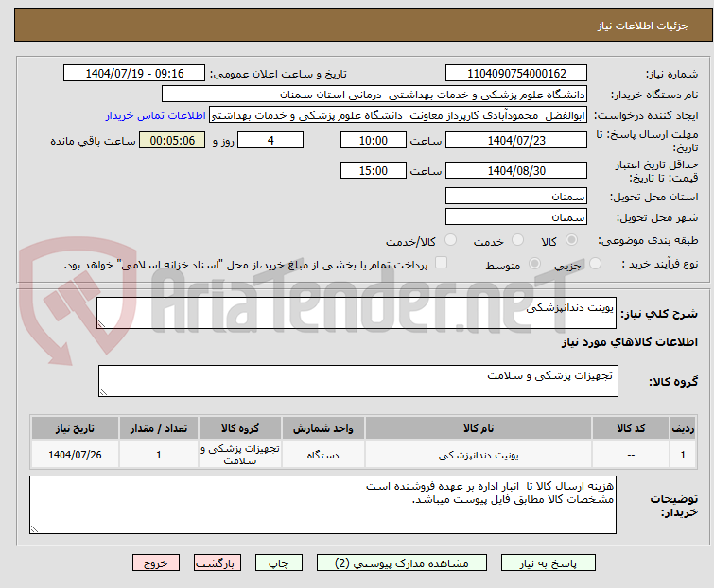Click the unit cell 'دستگاه'
This screenshot has height=588, width=714.
[x=322, y=454]
